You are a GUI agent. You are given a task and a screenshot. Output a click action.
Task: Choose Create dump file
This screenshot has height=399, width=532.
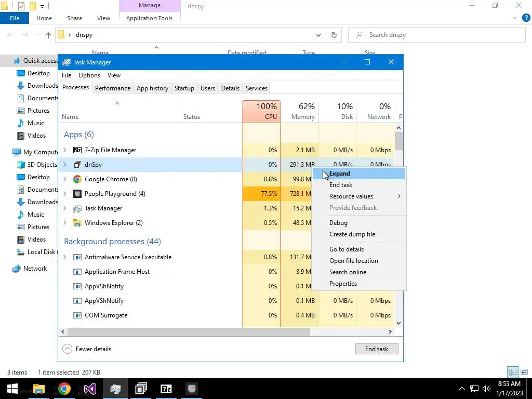pos(358,234)
